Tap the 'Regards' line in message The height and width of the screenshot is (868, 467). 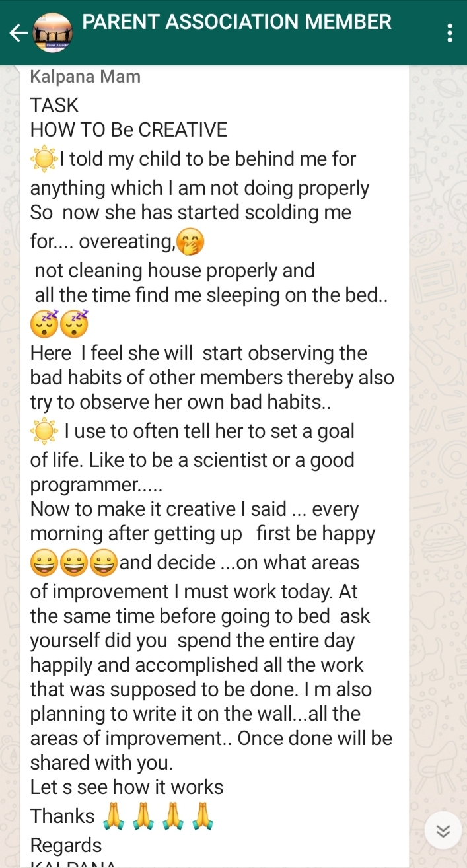[66, 846]
